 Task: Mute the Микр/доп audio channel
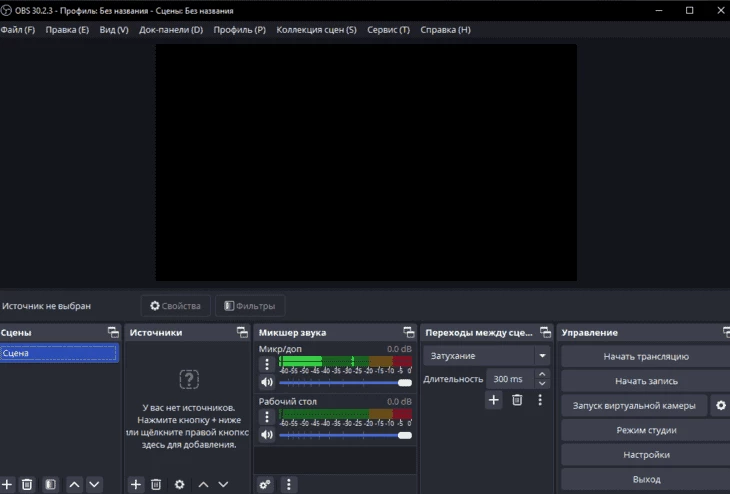click(x=267, y=382)
